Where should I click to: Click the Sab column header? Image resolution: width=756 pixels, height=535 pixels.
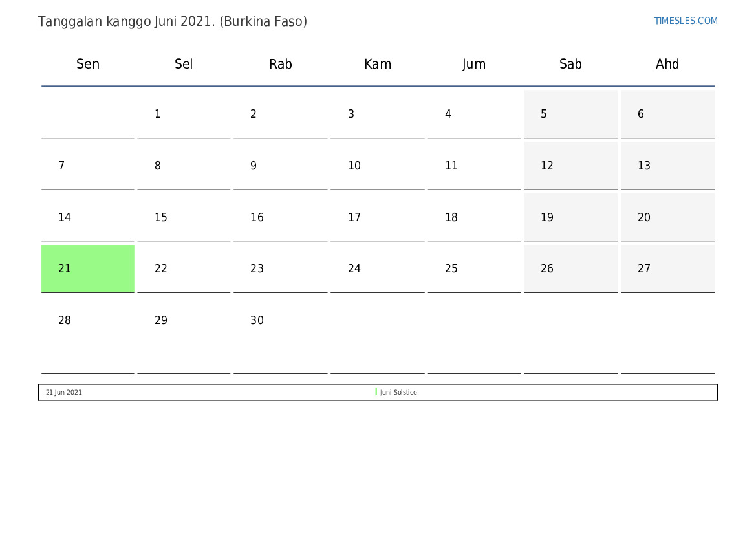click(x=570, y=64)
